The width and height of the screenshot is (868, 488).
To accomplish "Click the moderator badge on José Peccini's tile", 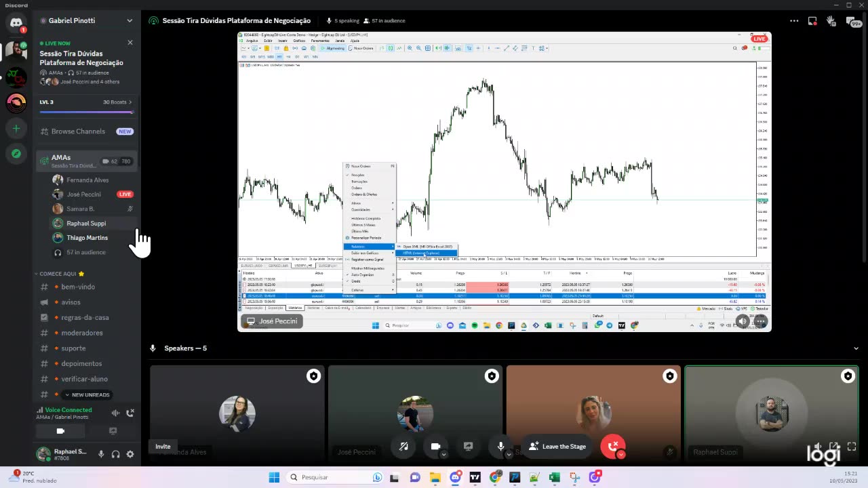I will coord(492,375).
